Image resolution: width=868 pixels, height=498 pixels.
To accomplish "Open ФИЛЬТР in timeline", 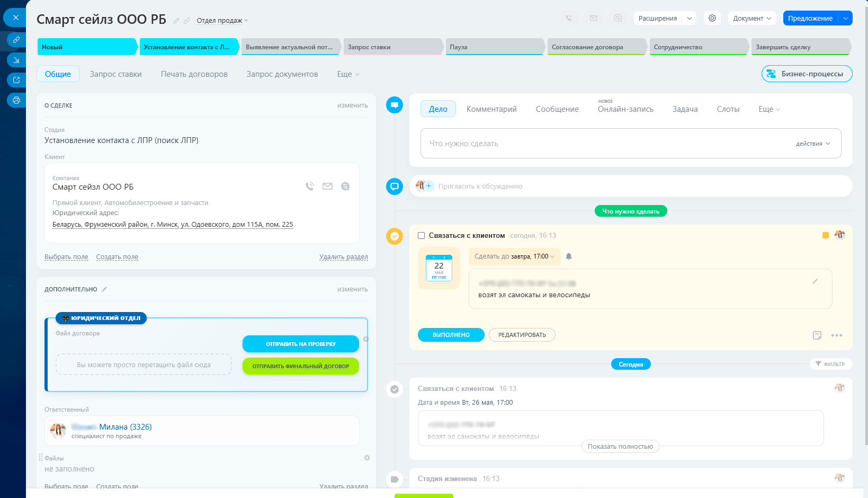I will 830,364.
